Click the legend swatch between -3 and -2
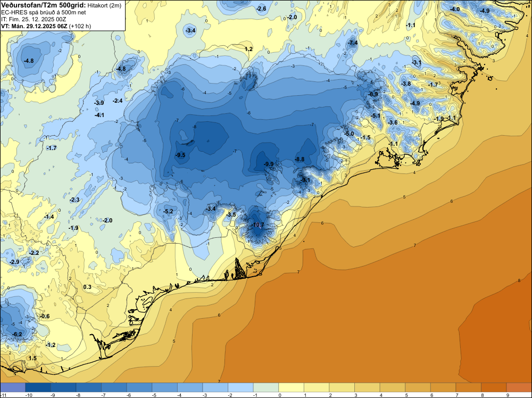The width and height of the screenshot is (532, 398). 215,387
